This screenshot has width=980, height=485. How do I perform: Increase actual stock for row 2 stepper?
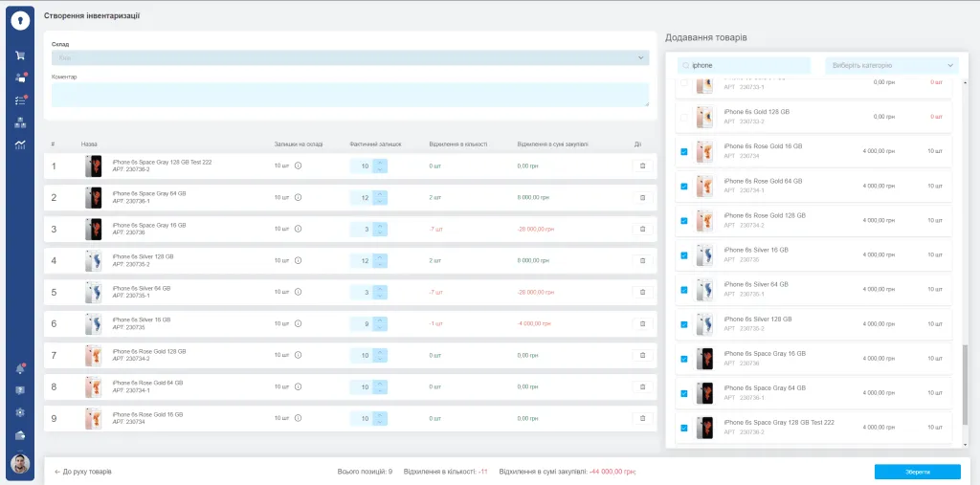[380, 193]
